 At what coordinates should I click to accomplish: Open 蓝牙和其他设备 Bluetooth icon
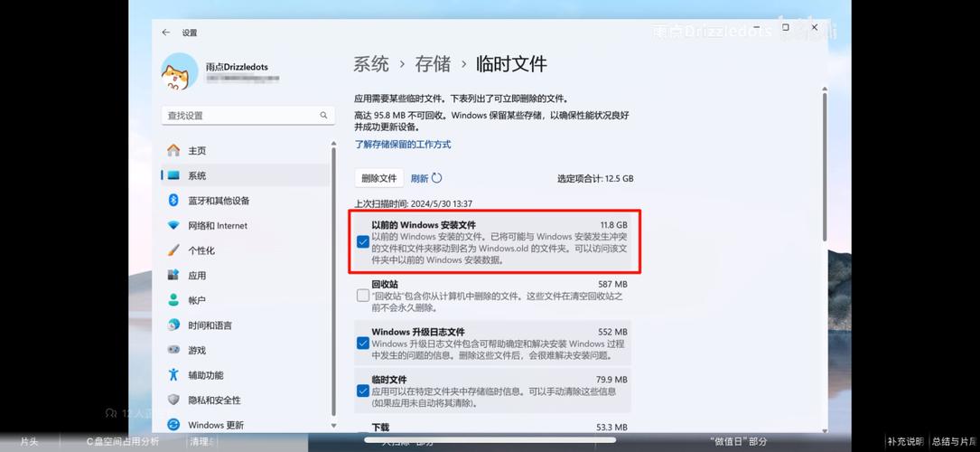coord(173,200)
